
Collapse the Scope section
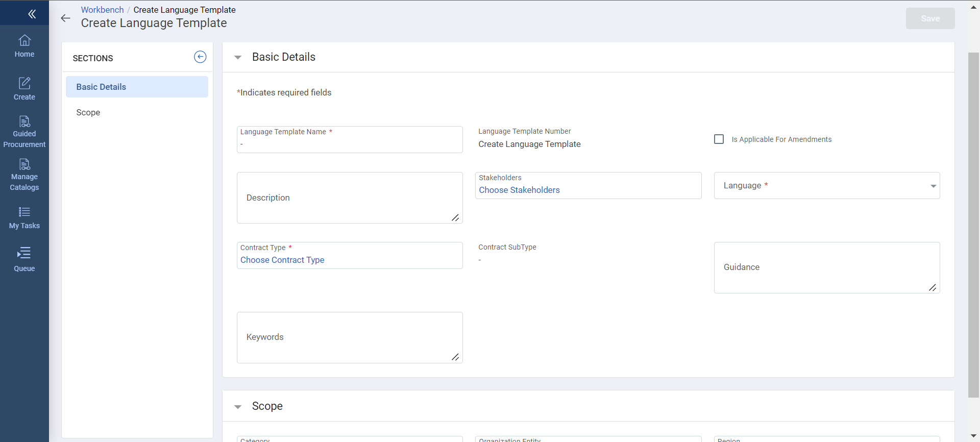coord(238,407)
